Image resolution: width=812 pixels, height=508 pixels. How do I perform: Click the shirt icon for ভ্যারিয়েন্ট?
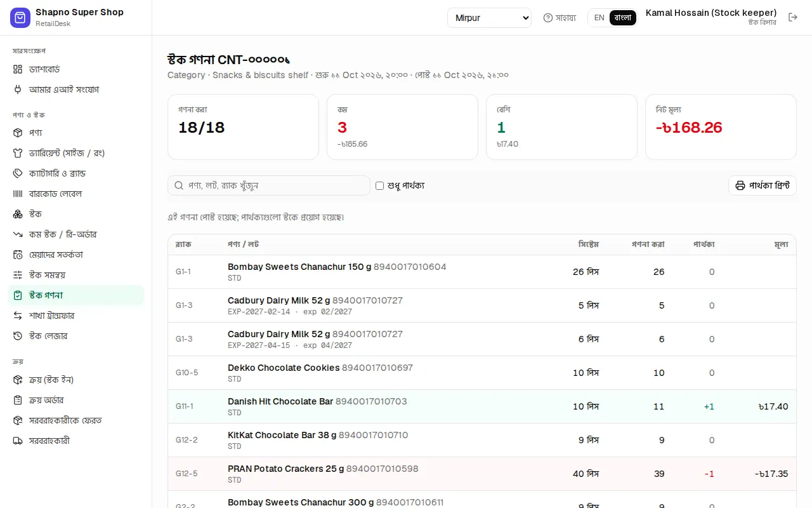[18, 153]
